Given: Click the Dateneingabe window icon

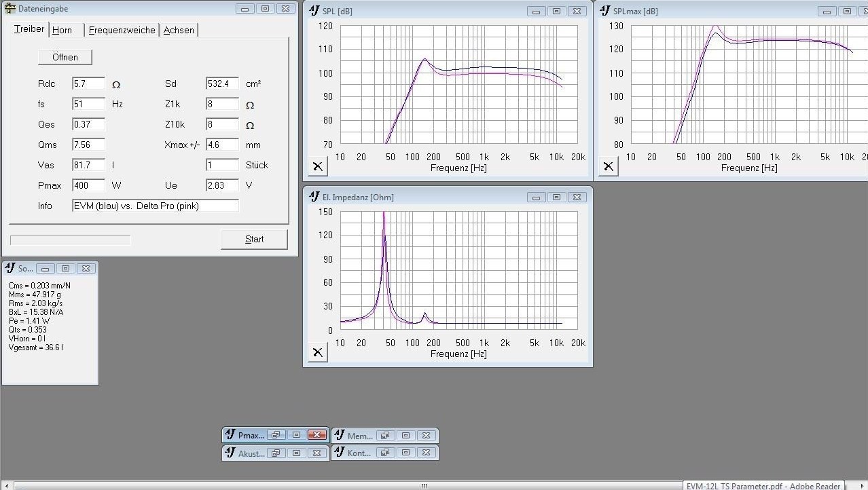Looking at the screenshot, I should pyautogui.click(x=10, y=9).
